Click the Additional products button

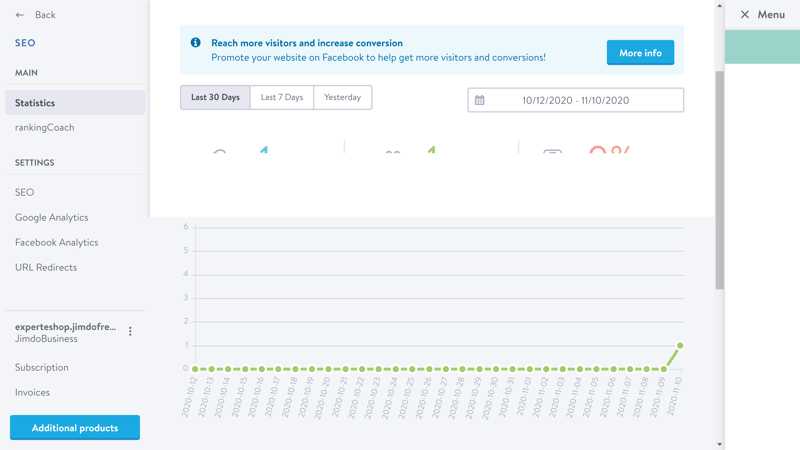75,428
